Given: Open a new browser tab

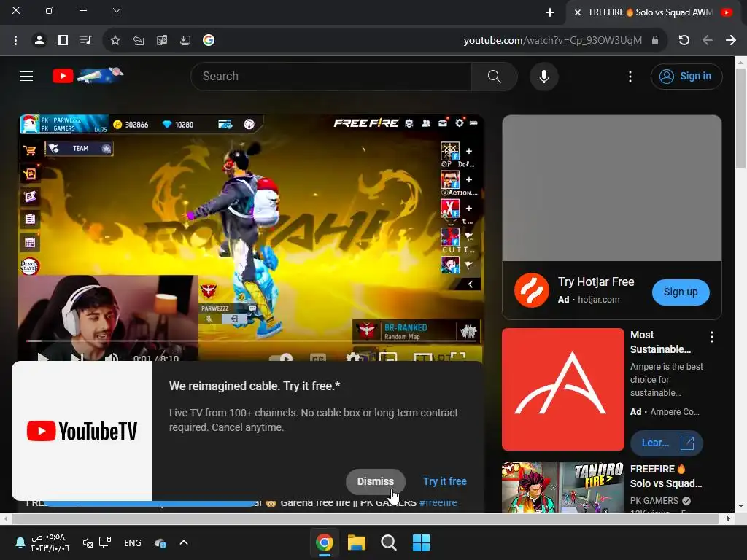Looking at the screenshot, I should click(550, 12).
